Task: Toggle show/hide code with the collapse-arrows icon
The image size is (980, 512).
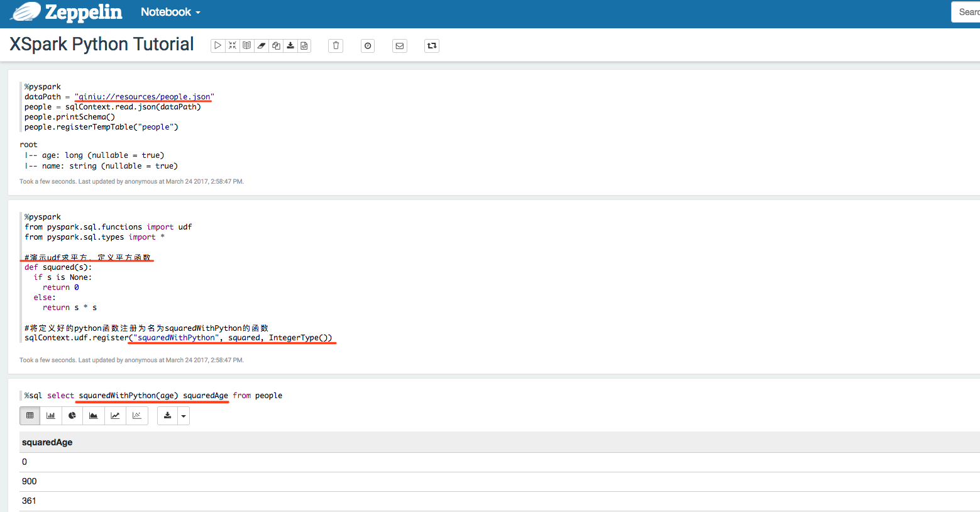Action: [233, 45]
